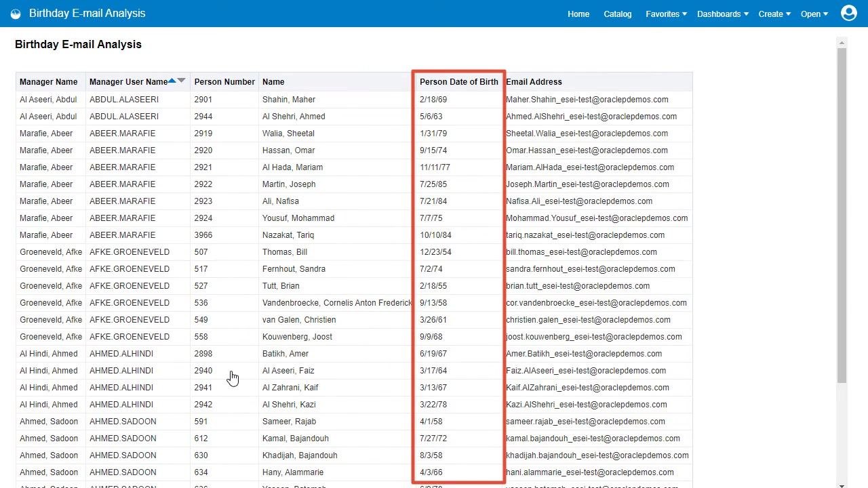Click the scrollbar down arrow

(842, 484)
